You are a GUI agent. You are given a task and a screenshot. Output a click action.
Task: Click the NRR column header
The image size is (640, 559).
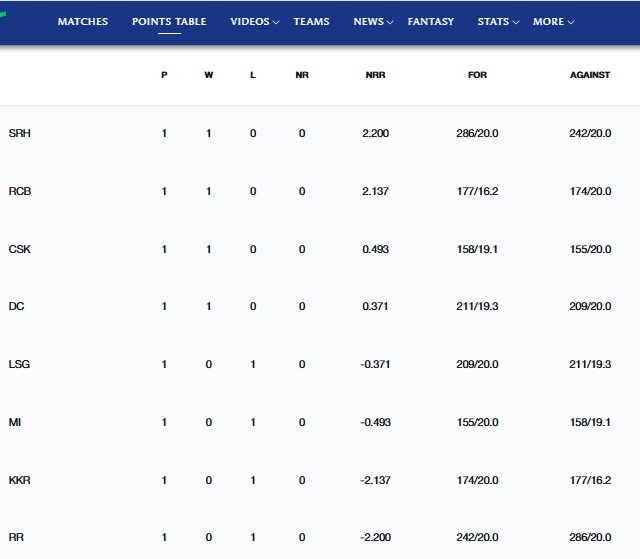click(376, 75)
